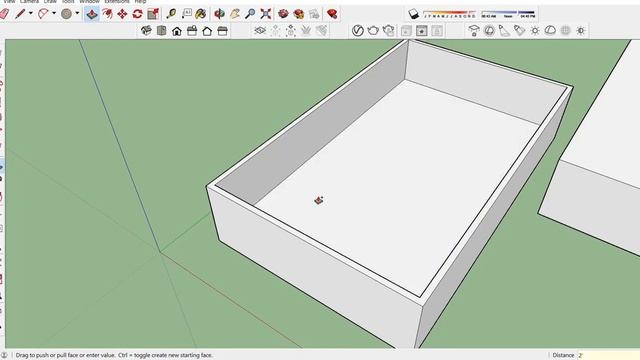Open the Window menu
This screenshot has width=640, height=360.
click(89, 2)
